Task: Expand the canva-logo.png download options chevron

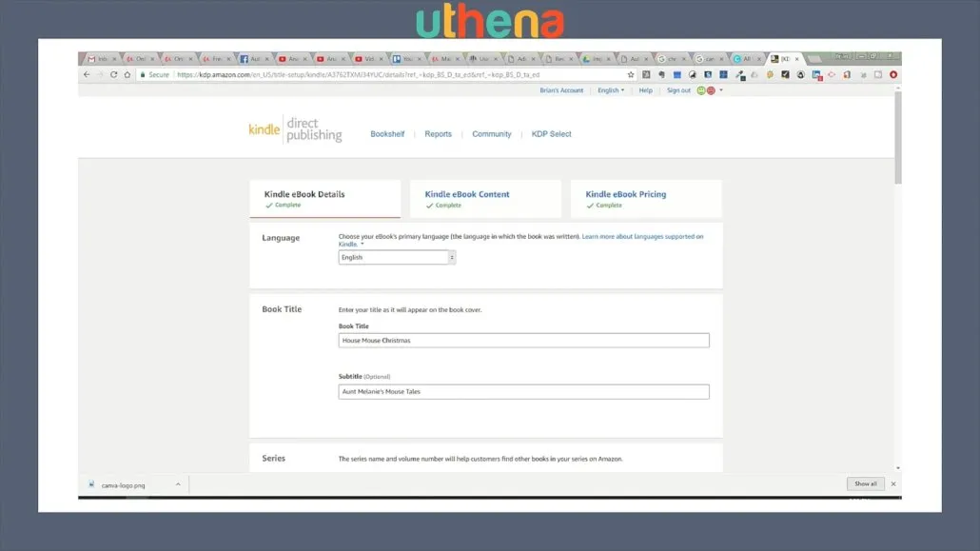Action: (x=178, y=484)
